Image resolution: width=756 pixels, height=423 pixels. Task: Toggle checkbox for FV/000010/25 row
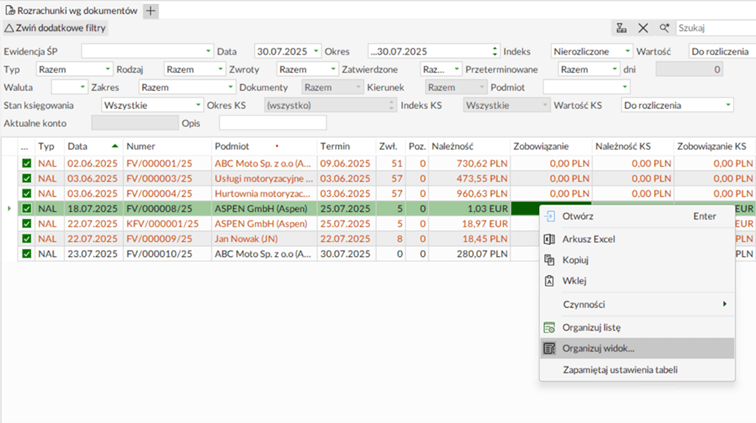26,254
